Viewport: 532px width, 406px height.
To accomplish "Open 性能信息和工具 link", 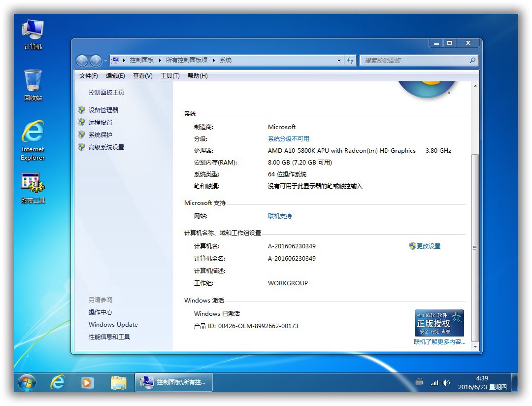I will (109, 337).
